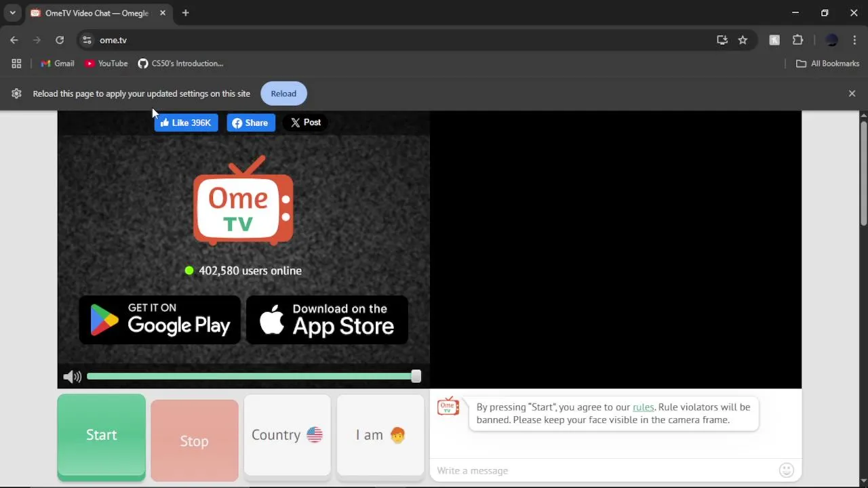
Task: Open the tab search dropdown arrow
Action: (x=12, y=13)
